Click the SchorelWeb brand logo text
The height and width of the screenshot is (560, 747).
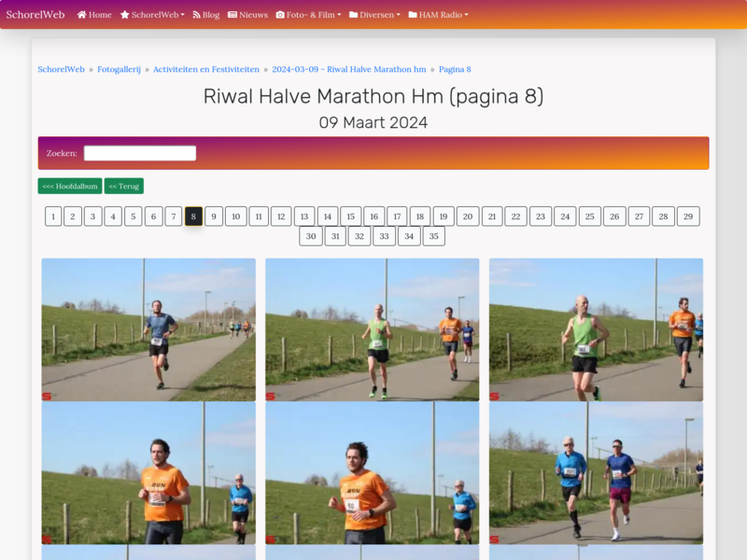(x=35, y=15)
